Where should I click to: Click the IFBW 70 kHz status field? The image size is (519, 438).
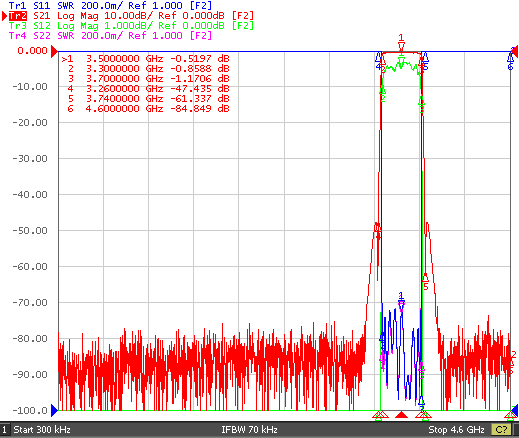tap(249, 430)
